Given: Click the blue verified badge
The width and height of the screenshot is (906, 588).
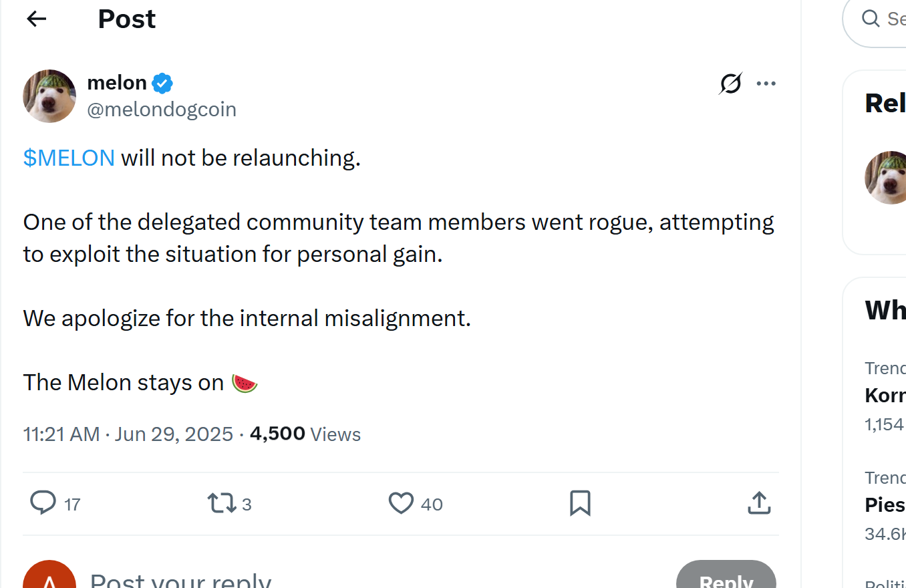Looking at the screenshot, I should 162,84.
